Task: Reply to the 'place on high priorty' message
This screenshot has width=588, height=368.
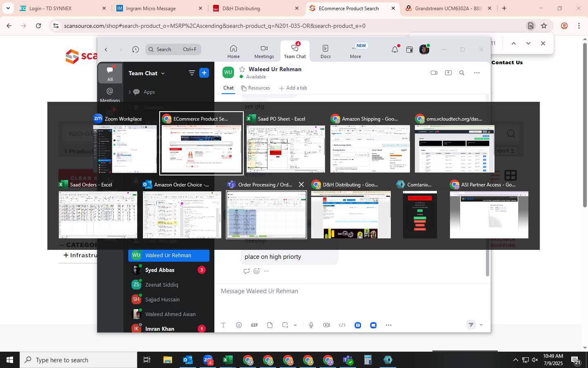Action: [x=246, y=271]
